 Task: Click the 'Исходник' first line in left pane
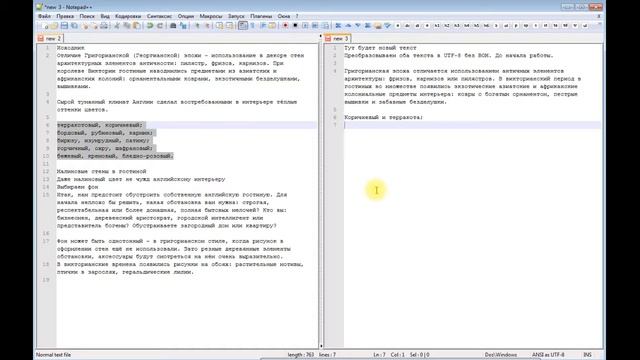pyautogui.click(x=71, y=48)
